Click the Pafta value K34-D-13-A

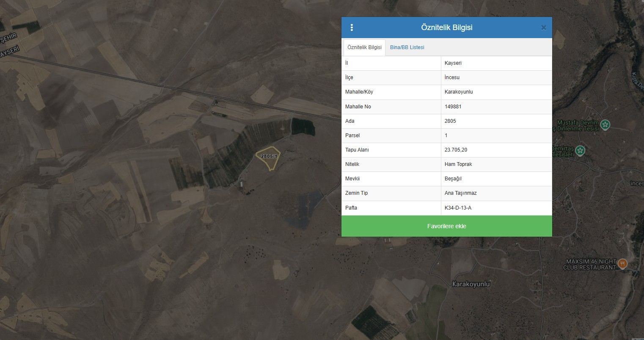458,208
